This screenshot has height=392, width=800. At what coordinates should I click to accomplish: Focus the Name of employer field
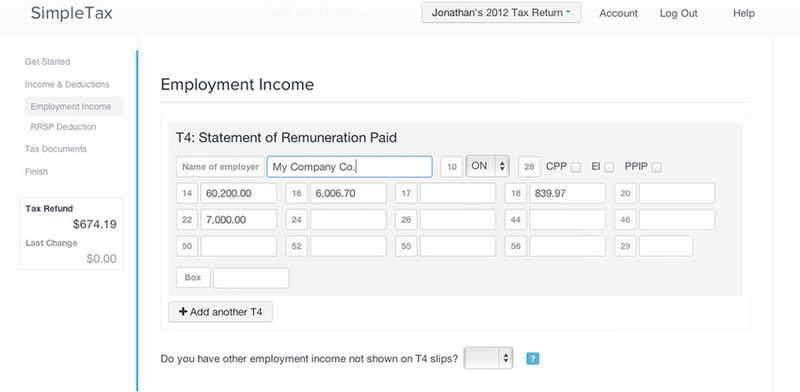[349, 167]
